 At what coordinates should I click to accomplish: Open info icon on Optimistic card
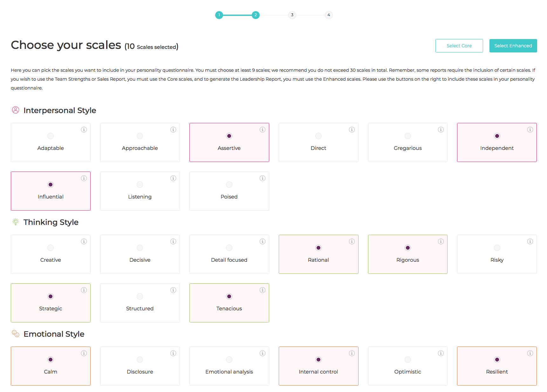(441, 353)
